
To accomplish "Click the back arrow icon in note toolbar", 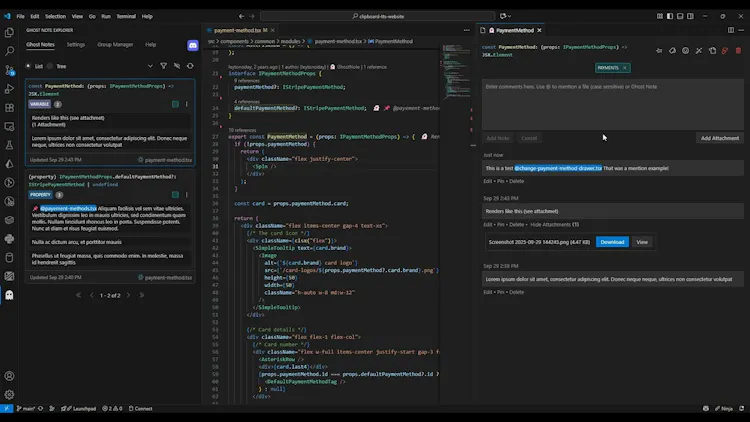I will pyautogui.click(x=659, y=50).
